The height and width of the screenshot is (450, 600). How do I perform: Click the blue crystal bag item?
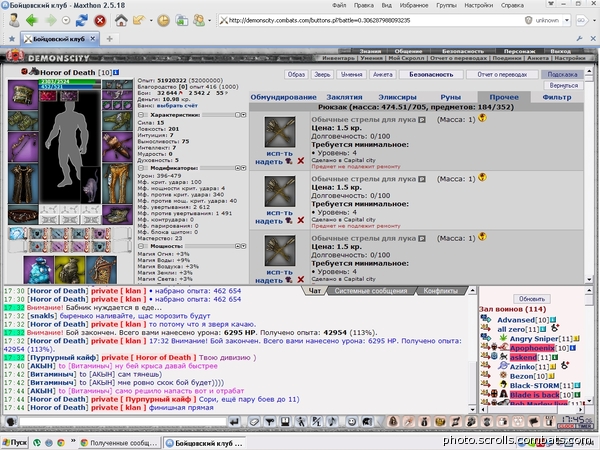coord(39,269)
